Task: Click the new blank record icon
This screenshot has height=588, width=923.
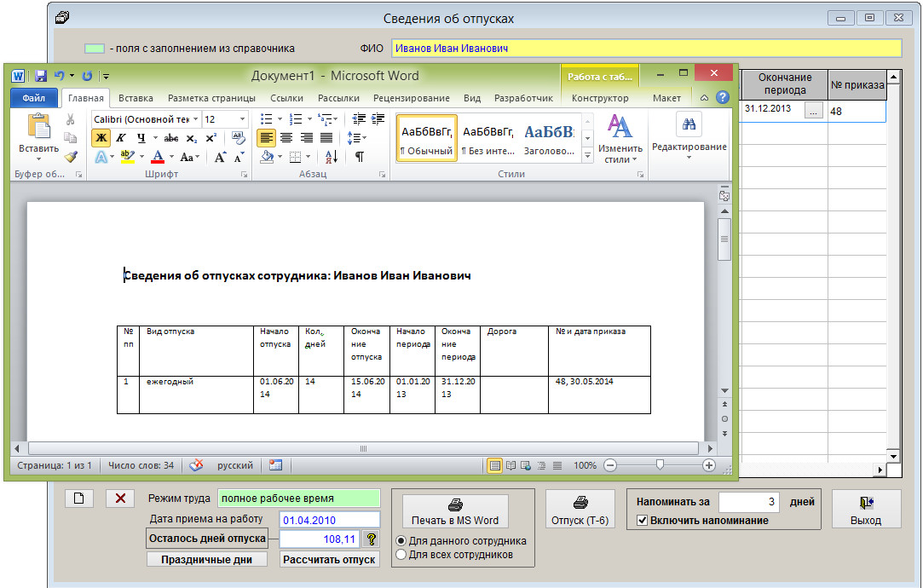Action: tap(78, 499)
